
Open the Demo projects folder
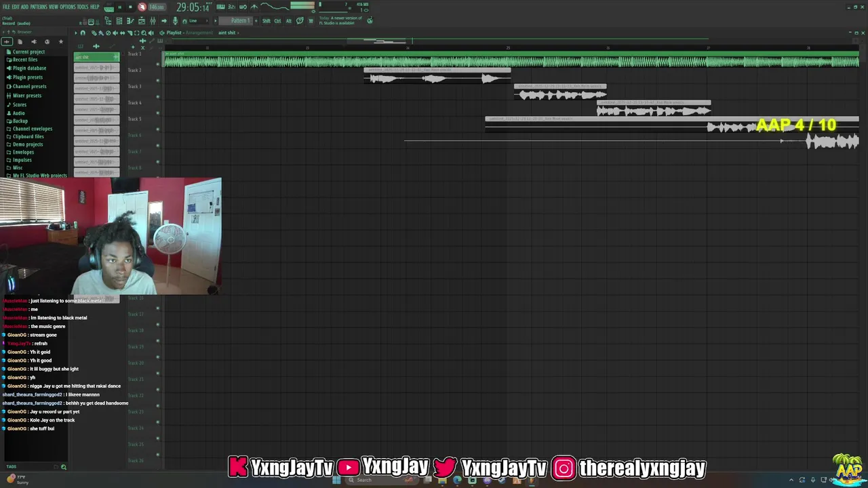tap(25, 144)
